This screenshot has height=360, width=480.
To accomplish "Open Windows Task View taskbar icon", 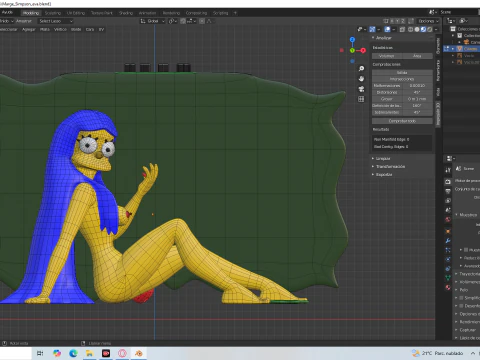I will click(40, 353).
